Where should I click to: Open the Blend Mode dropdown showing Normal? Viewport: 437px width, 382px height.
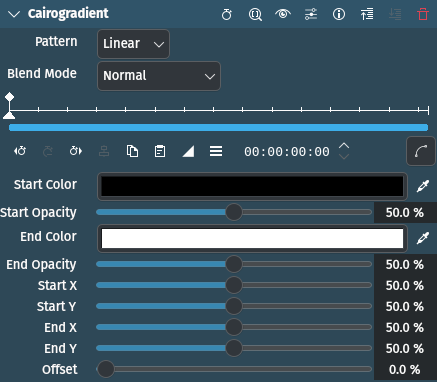[x=159, y=76]
